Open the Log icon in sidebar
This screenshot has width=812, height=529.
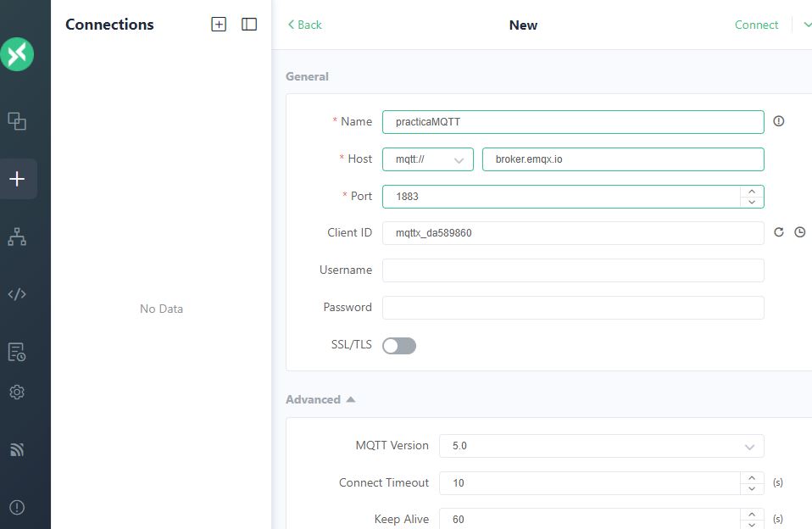tap(17, 352)
